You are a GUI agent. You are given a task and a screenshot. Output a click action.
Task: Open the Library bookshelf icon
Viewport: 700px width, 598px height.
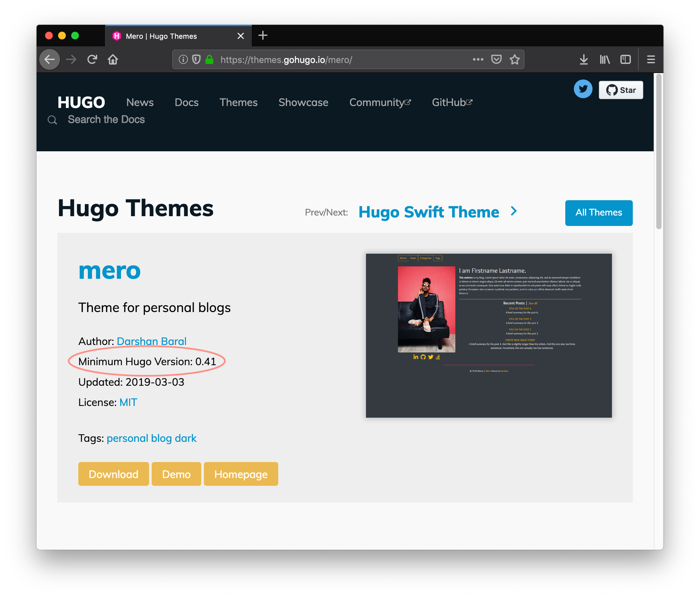[604, 60]
